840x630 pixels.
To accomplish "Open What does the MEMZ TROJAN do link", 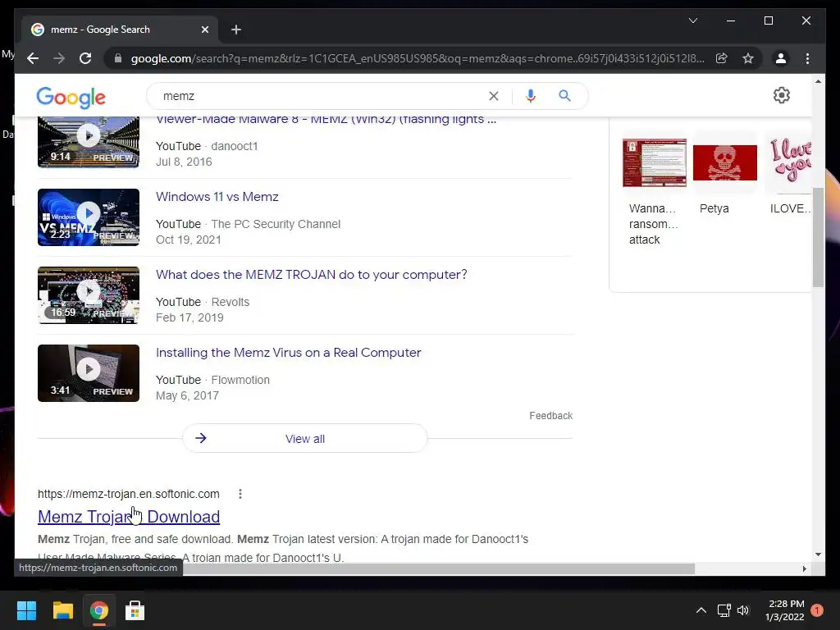I will pos(311,274).
